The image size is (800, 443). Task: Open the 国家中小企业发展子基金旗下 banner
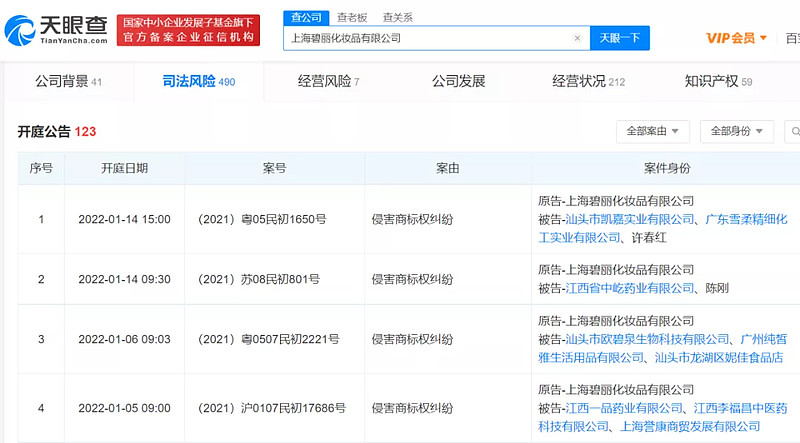pos(188,30)
